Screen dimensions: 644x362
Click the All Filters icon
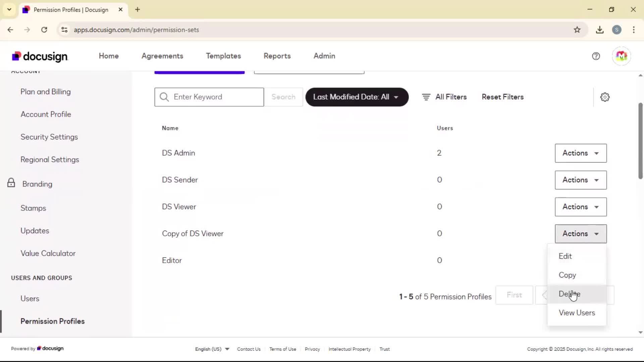[426, 97]
